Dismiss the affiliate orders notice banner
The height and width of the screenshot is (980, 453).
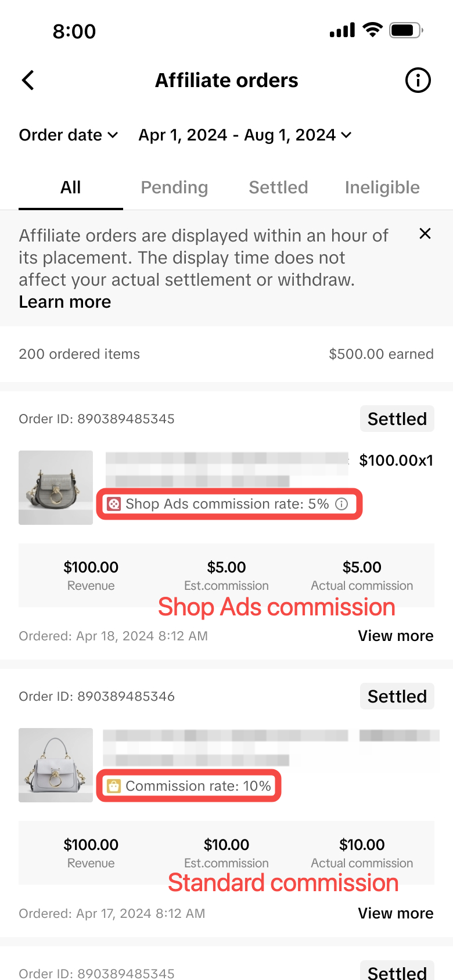click(425, 233)
